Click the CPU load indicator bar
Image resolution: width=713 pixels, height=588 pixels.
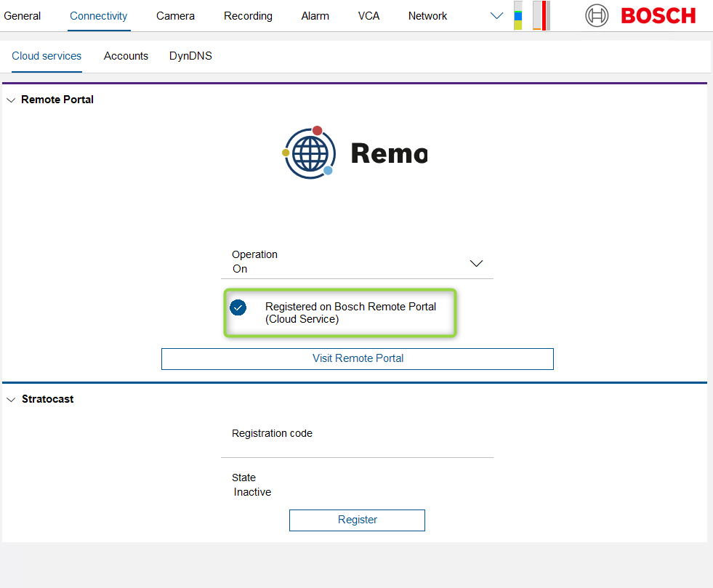(x=517, y=16)
